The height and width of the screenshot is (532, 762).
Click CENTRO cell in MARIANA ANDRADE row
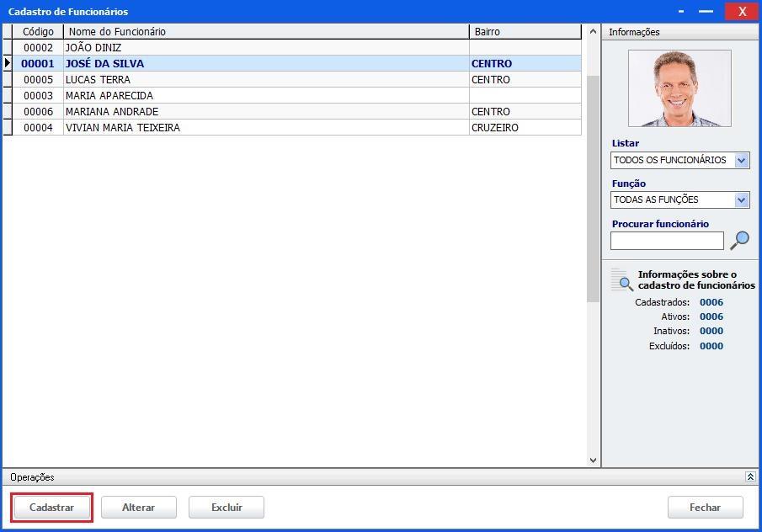tap(525, 112)
